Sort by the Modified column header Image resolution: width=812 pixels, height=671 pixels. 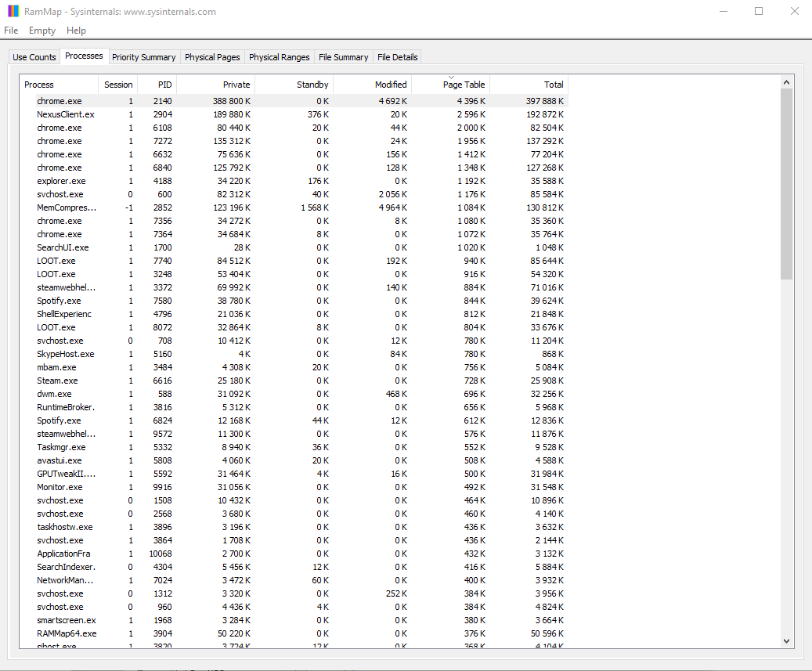coord(373,85)
